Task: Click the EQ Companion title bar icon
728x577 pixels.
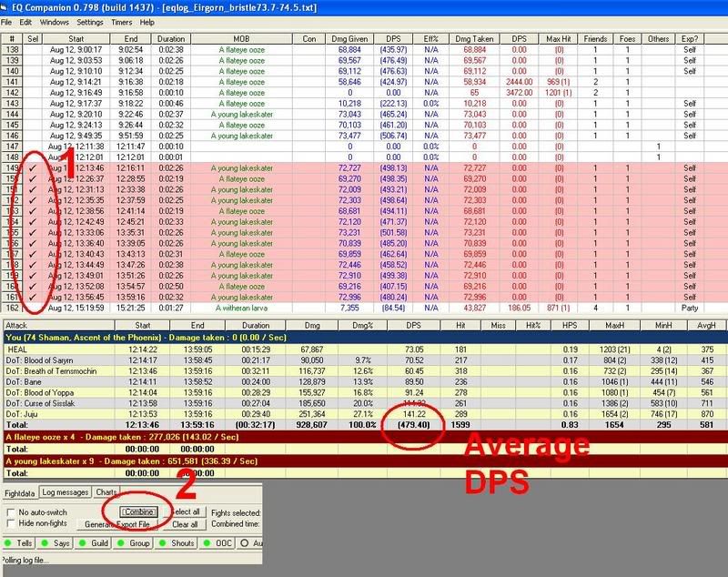Action: (5, 7)
